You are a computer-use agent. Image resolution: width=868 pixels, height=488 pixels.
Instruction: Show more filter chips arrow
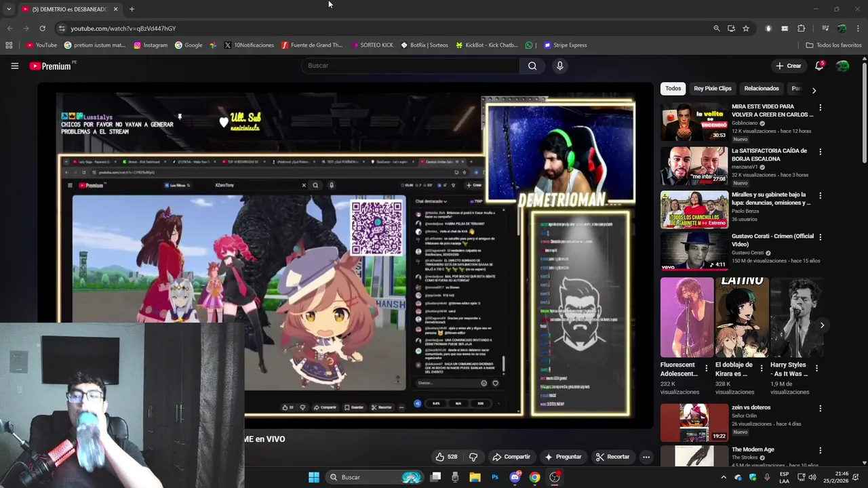814,90
